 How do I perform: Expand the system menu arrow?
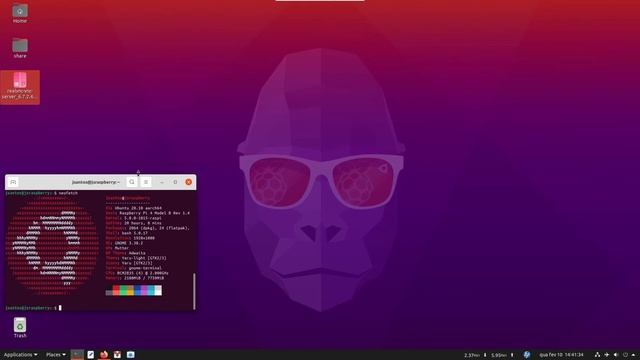point(633,355)
